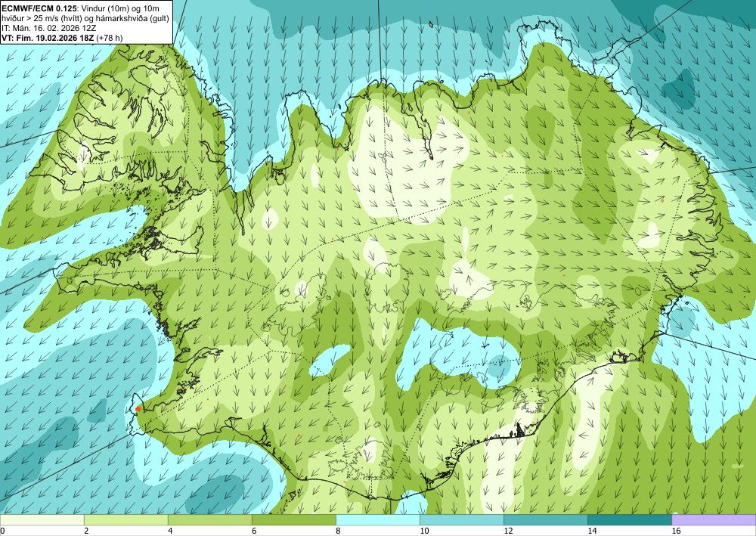Screen dimensions: 756x536
Task: Click the scale label "12"
Action: pyautogui.click(x=508, y=531)
